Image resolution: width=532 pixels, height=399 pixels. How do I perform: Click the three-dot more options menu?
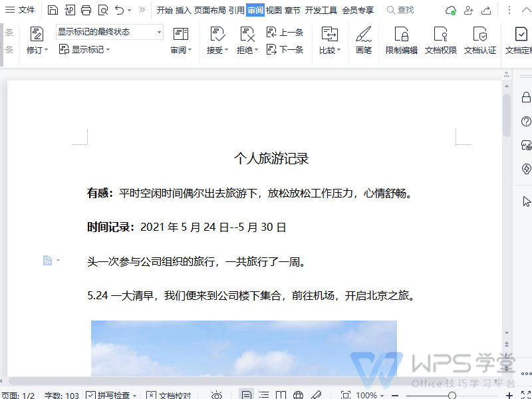[509, 10]
